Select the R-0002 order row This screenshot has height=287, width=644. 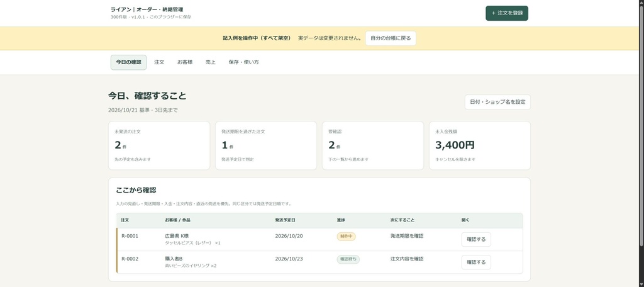(x=319, y=262)
